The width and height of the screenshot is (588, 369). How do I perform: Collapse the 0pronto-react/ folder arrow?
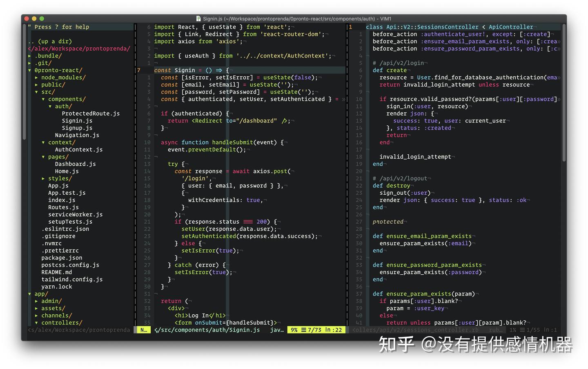[x=29, y=70]
